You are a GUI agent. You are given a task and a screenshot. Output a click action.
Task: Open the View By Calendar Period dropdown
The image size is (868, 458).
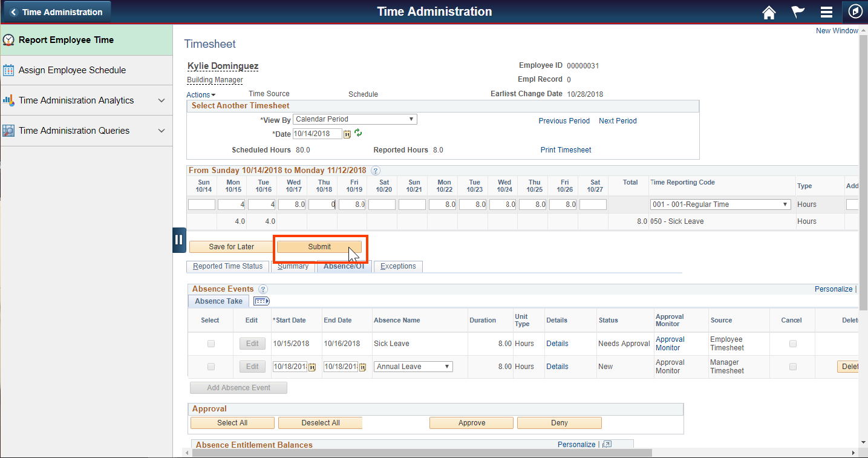tap(354, 119)
